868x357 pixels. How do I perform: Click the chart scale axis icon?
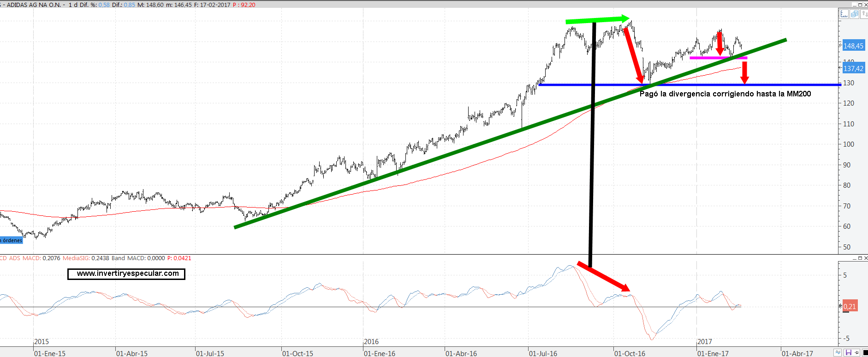pyautogui.click(x=844, y=14)
